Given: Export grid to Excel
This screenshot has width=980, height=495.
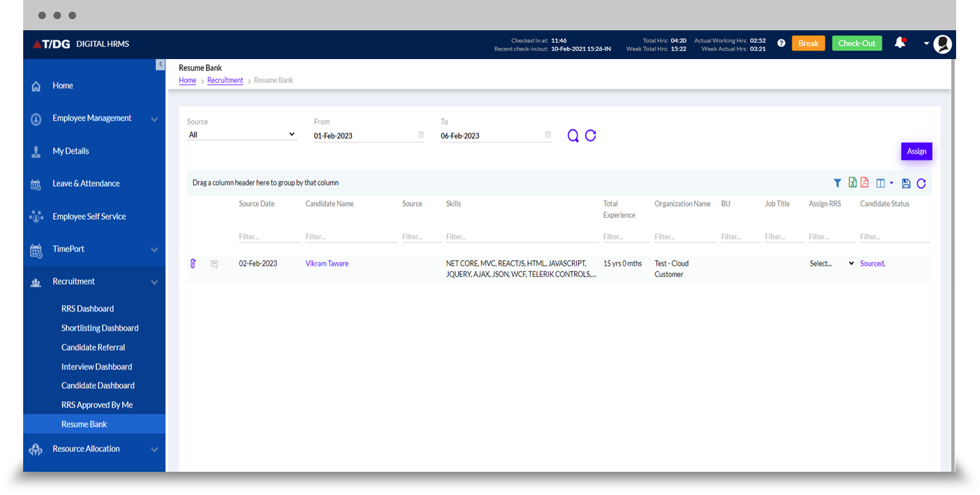Looking at the screenshot, I should tap(852, 183).
